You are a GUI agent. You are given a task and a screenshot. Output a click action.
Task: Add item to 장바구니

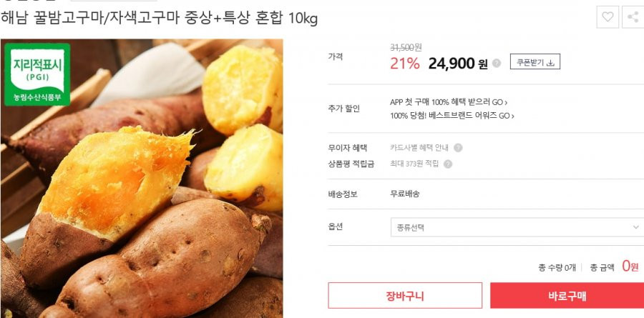tap(405, 295)
